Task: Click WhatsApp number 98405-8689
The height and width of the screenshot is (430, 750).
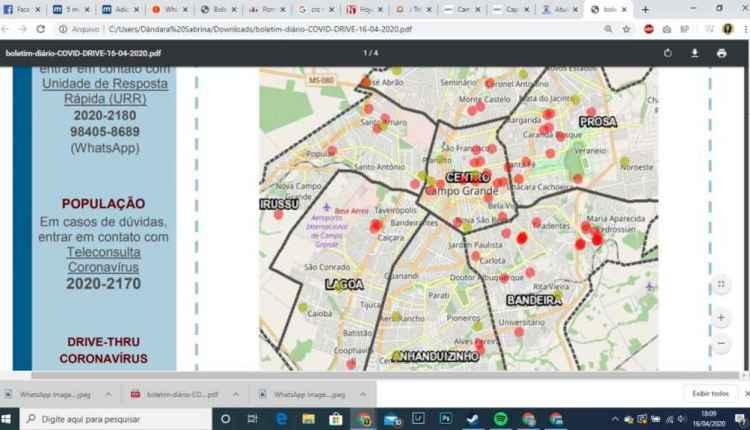Action: click(x=105, y=132)
